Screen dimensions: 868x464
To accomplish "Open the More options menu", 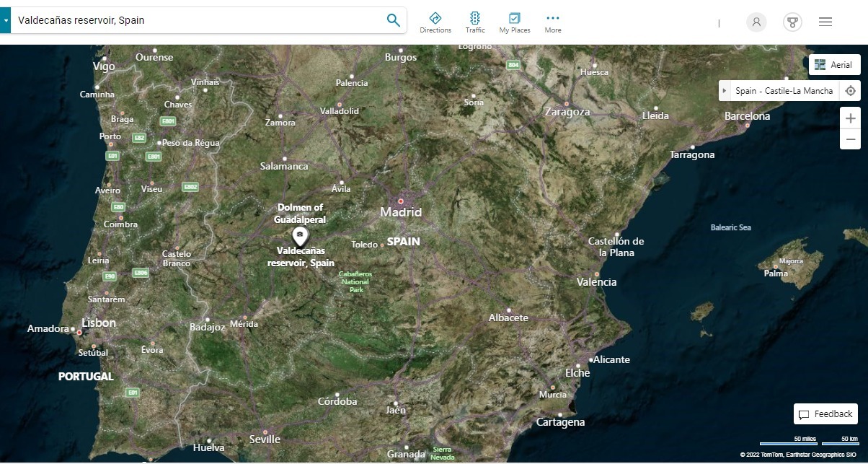I will [x=553, y=22].
